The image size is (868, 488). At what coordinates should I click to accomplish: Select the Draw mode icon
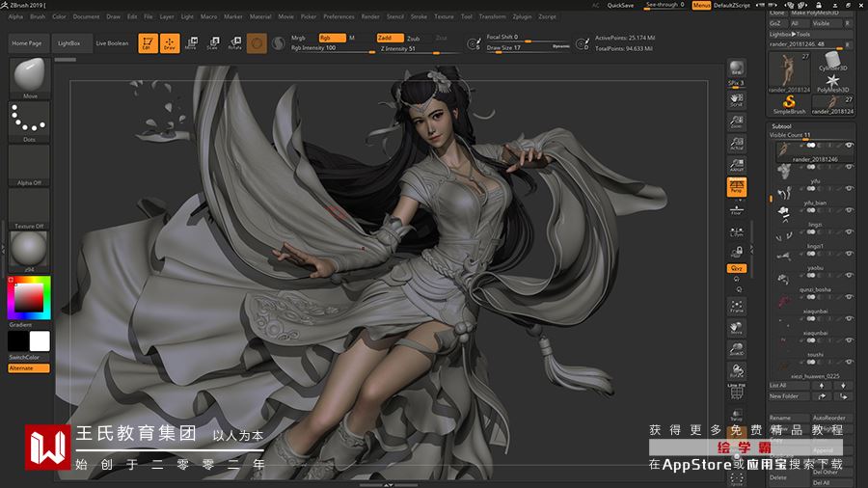coord(170,43)
